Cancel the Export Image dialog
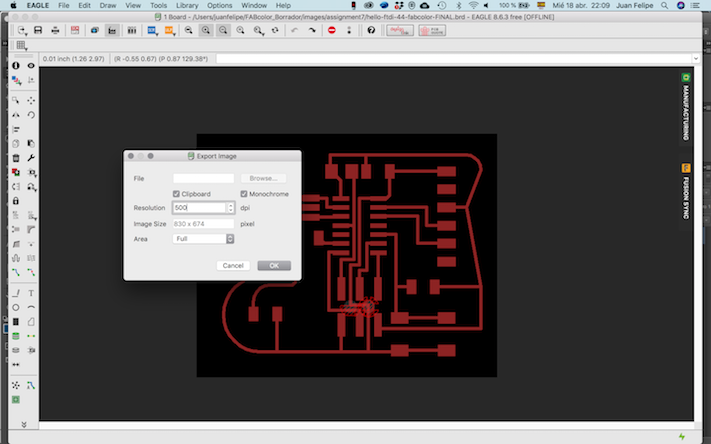This screenshot has width=711, height=444. (x=233, y=265)
